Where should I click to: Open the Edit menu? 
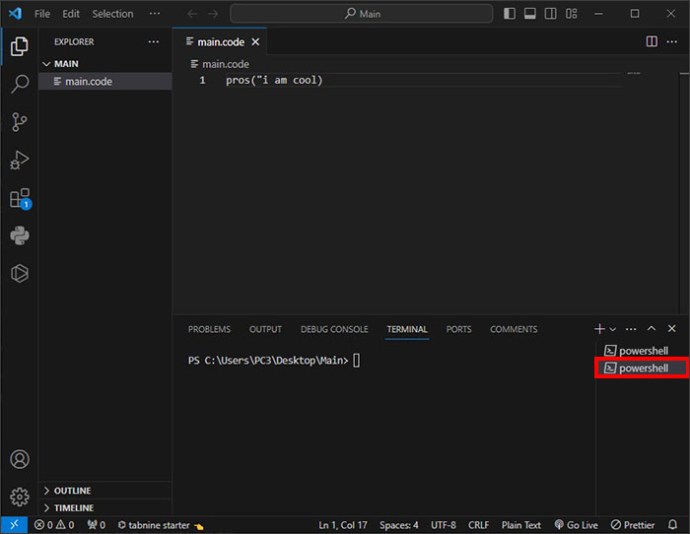click(71, 14)
